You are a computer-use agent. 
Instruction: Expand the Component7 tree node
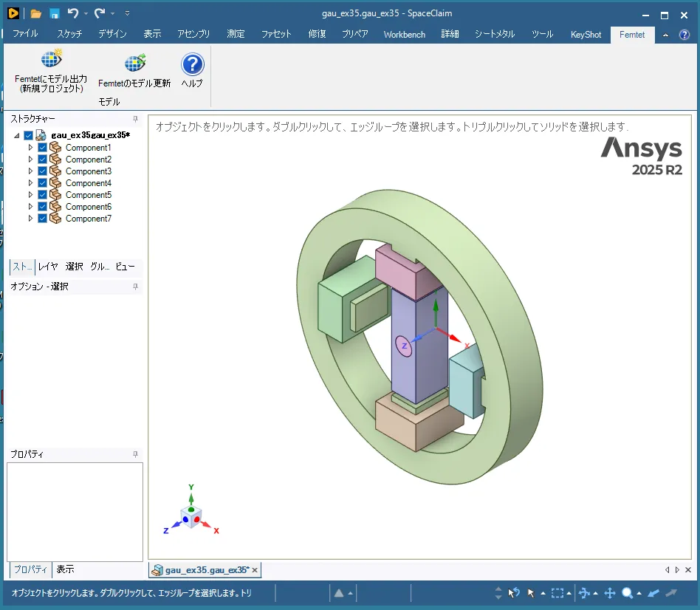tap(30, 218)
